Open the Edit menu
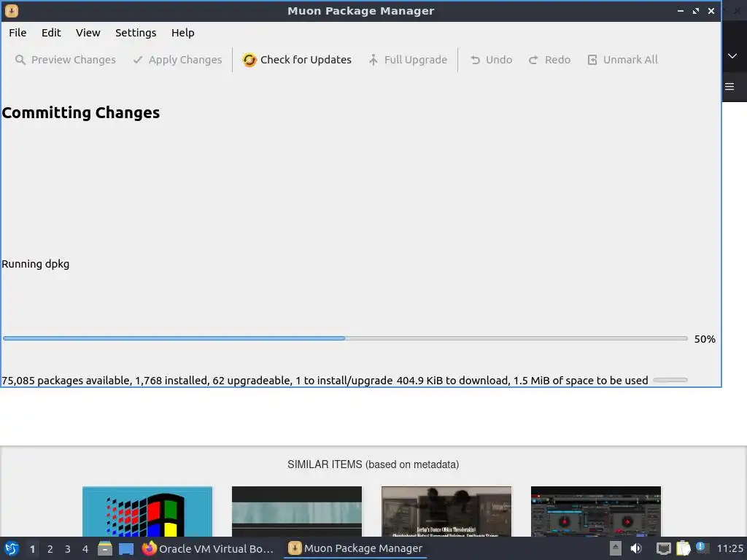Screen dimensions: 747x560 [x=51, y=33]
